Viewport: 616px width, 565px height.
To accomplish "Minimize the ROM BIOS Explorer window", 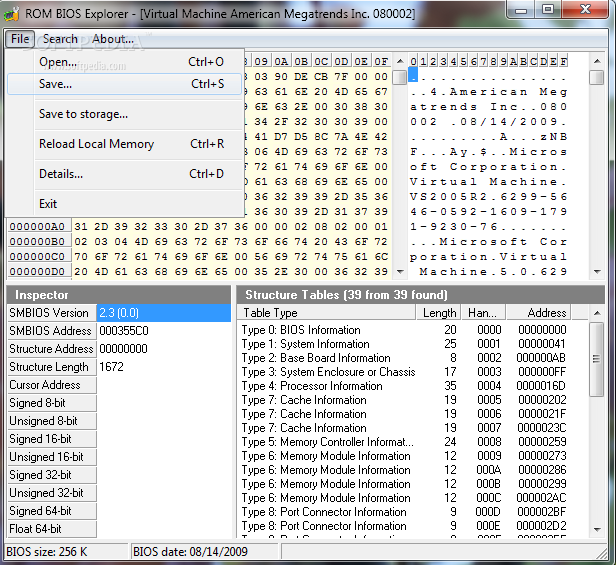I will (x=521, y=9).
